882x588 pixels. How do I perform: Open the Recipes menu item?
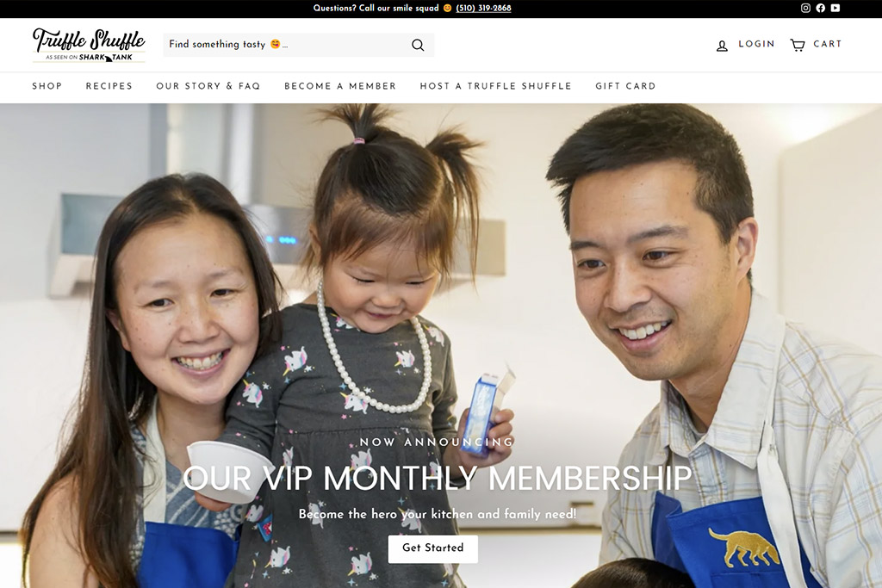pos(109,86)
